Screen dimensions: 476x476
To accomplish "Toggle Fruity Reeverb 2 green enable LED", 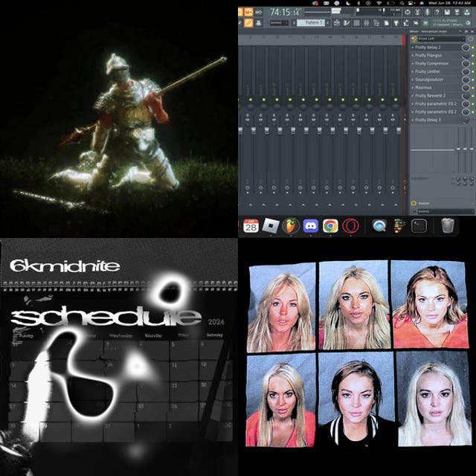I will 473,96.
